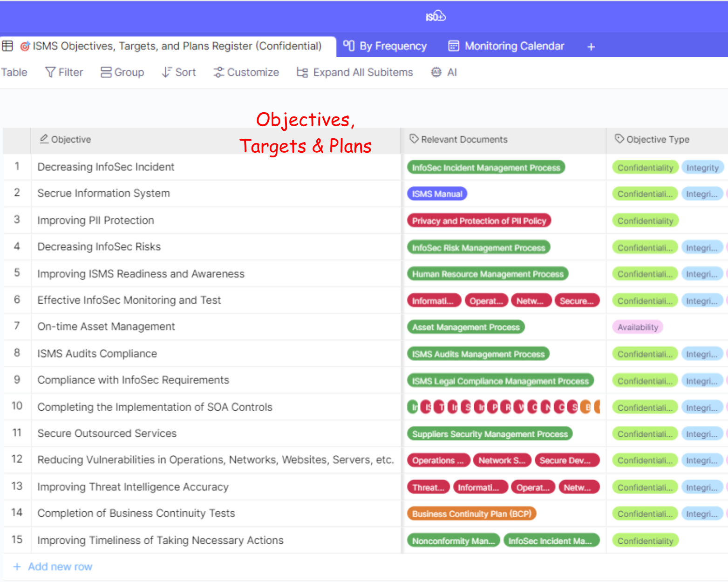Viewport: 728px width, 582px height.
Task: Open the Group rows option
Action: click(122, 73)
